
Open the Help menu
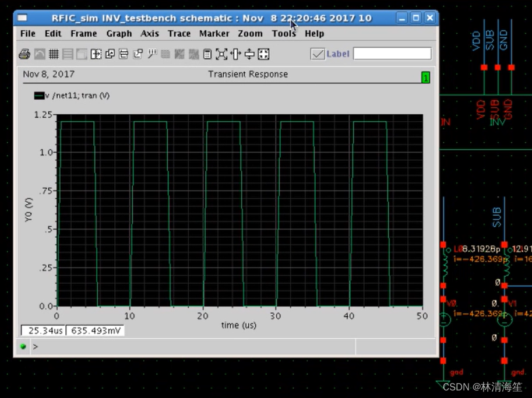(315, 34)
